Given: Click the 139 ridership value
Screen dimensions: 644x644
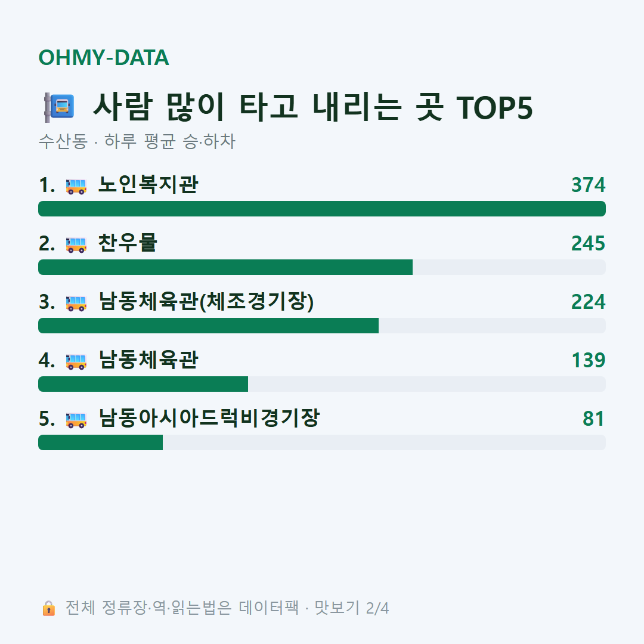Looking at the screenshot, I should coord(588,360).
